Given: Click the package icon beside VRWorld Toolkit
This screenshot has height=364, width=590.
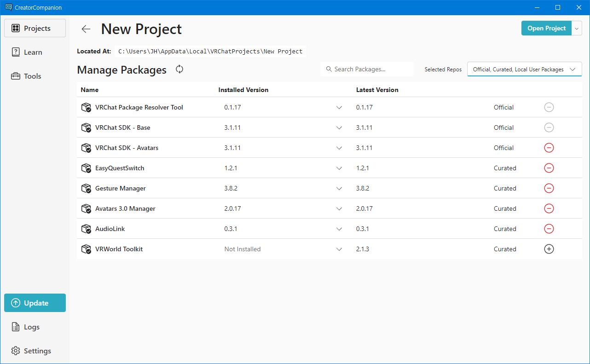Looking at the screenshot, I should pyautogui.click(x=86, y=249).
